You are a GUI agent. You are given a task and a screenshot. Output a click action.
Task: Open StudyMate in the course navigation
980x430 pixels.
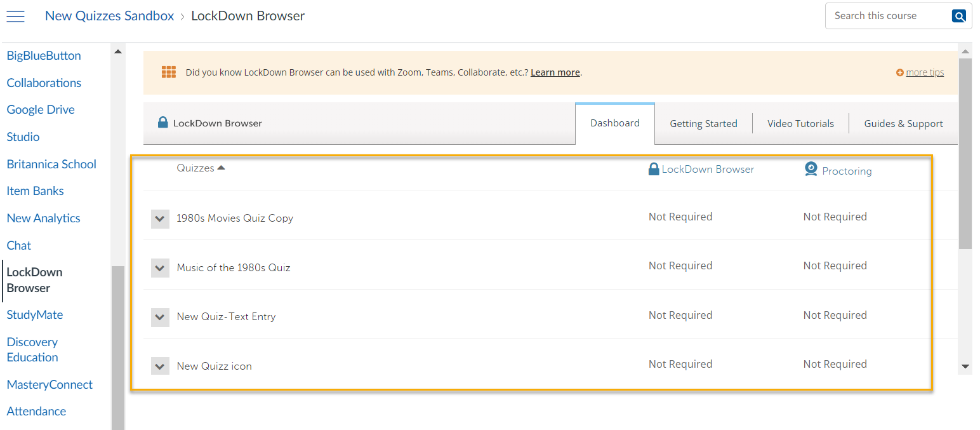[35, 315]
